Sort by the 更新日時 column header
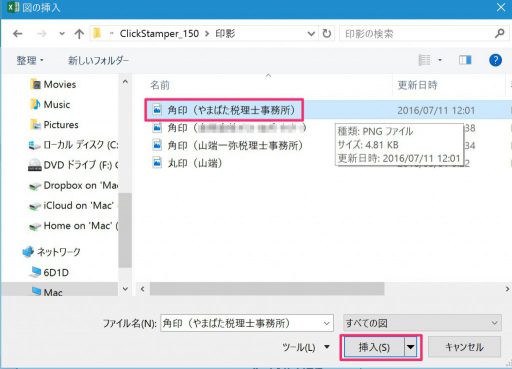512x369 pixels. (417, 85)
